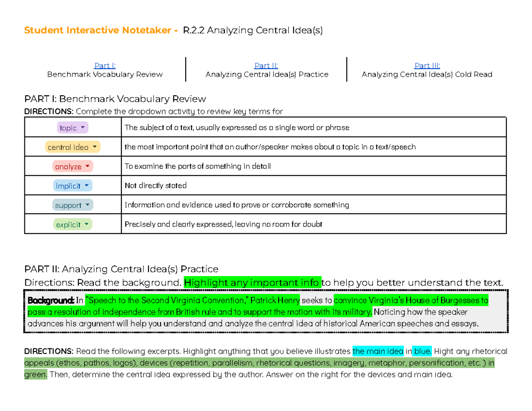Select the blue-highlighted phrase "the main idea"
Screen dimensions: 532x411
(378, 351)
